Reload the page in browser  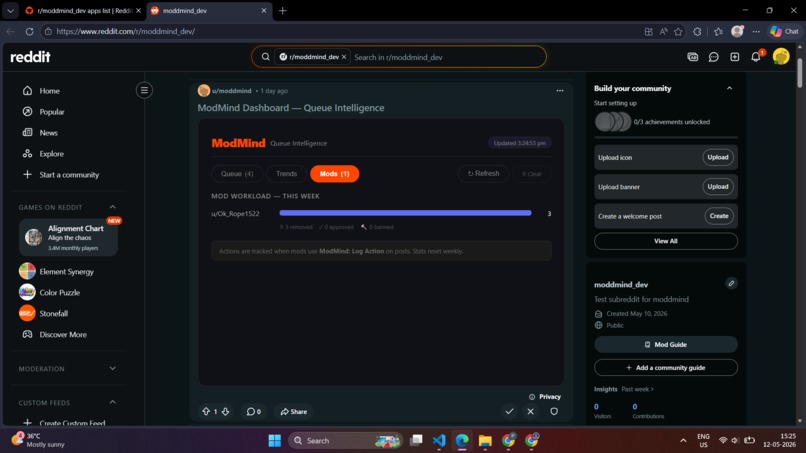[x=29, y=31]
